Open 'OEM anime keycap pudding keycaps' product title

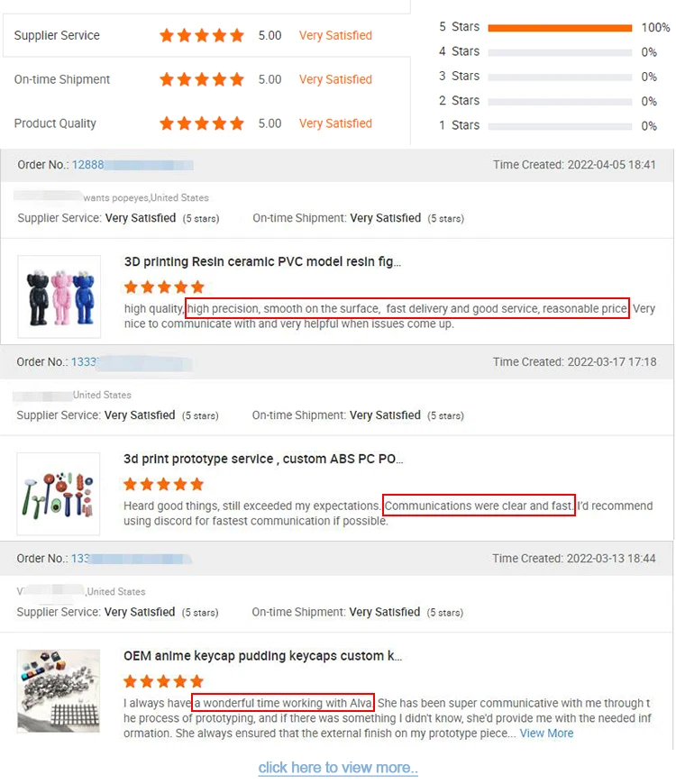click(262, 656)
